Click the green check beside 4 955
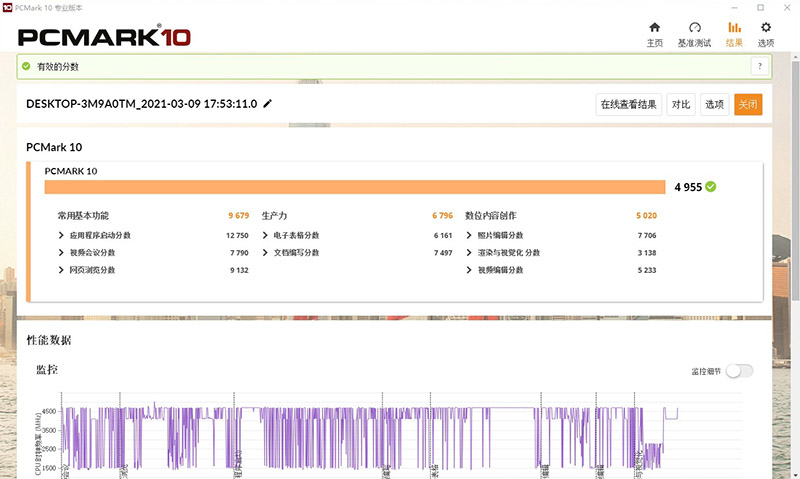The image size is (800, 479). point(711,187)
